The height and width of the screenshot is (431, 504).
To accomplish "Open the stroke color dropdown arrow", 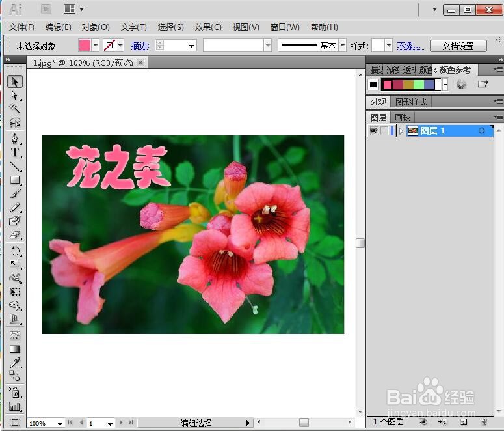I will pyautogui.click(x=120, y=46).
